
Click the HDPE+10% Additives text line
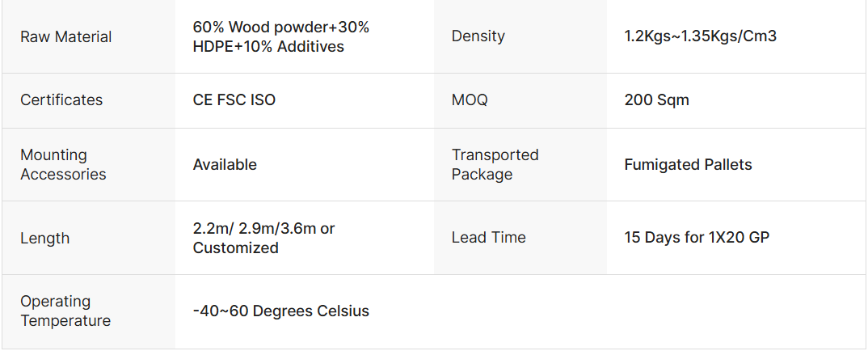tap(268, 47)
